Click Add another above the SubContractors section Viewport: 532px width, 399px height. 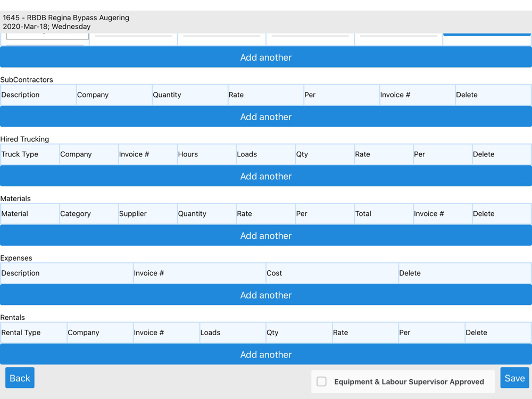(x=266, y=57)
